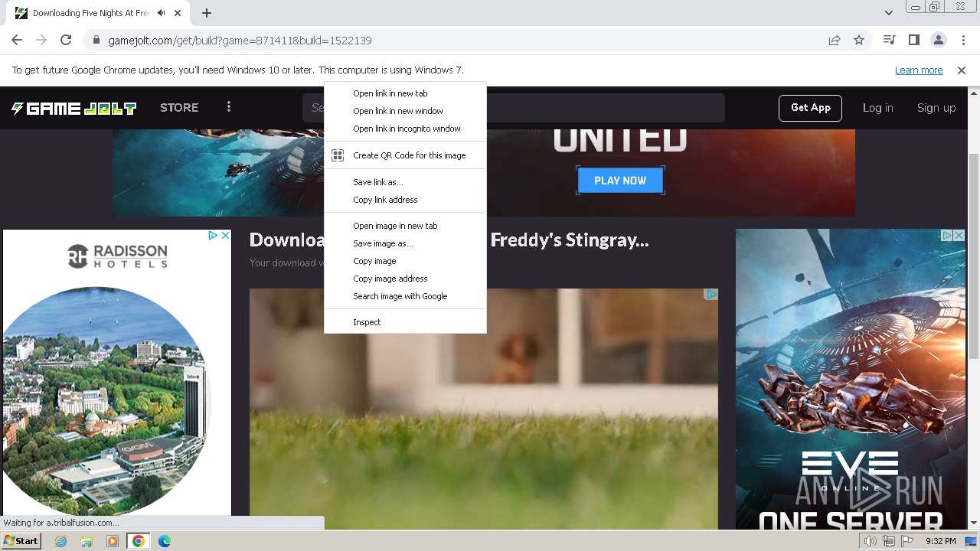Click the Game Jolt logo
980x551 pixels.
click(73, 108)
